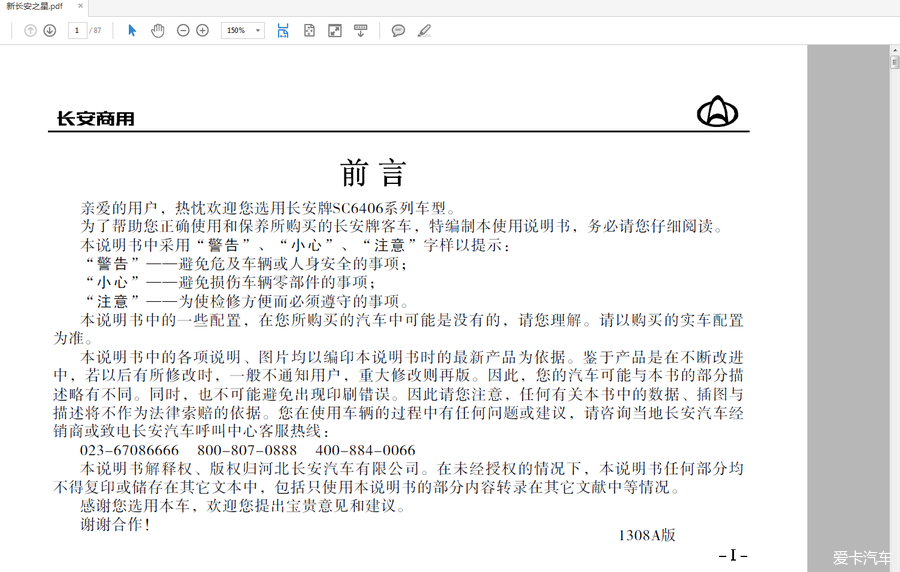Click the 长安商用 header text
The height and width of the screenshot is (572, 900).
point(95,119)
